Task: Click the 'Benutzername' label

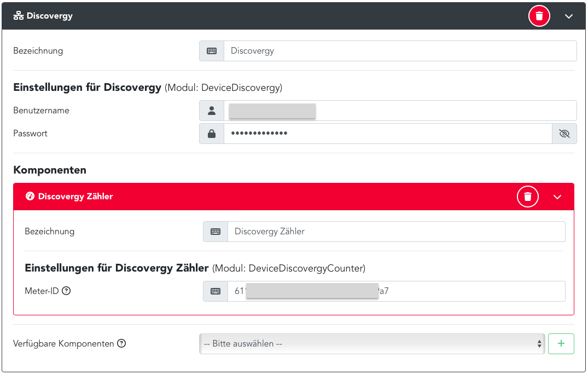Action: click(41, 111)
